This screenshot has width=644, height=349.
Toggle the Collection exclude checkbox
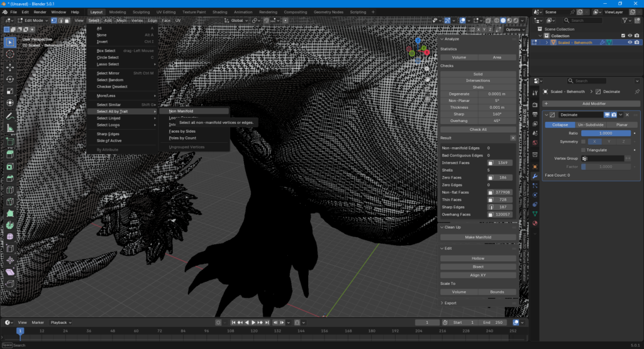[623, 36]
